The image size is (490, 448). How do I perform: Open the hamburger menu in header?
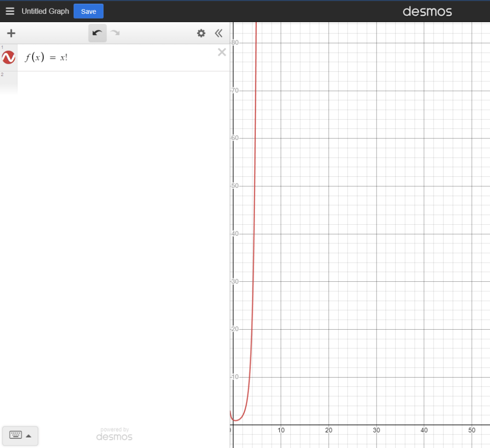point(10,11)
